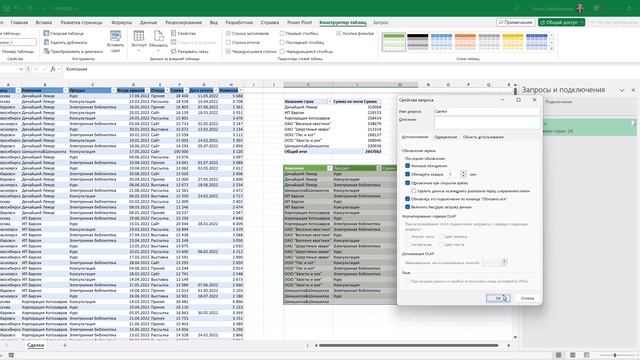Click the insert function fx icon
This screenshot has height=360, width=640.
click(x=53, y=69)
